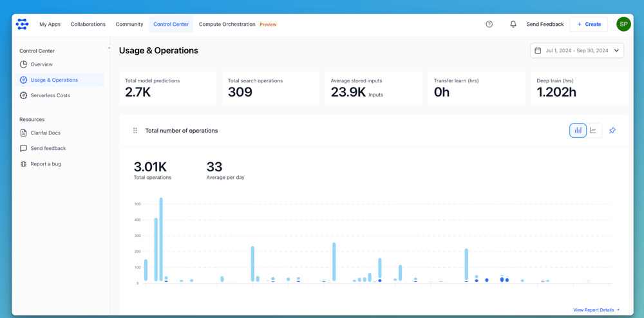The width and height of the screenshot is (644, 318).
Task: Click Send Feedback in top bar
Action: point(545,24)
